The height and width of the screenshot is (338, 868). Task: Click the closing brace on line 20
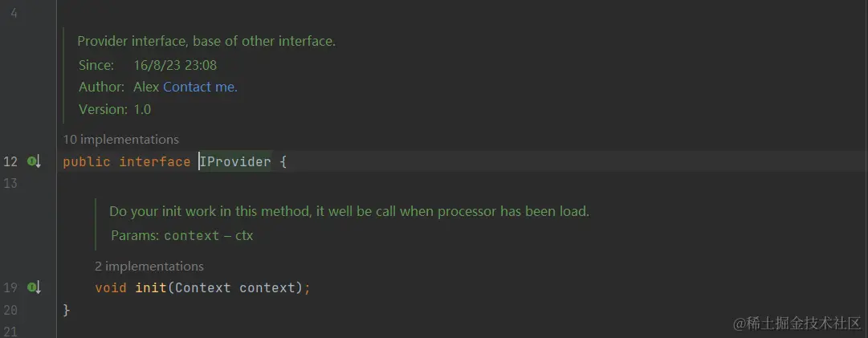pos(67,310)
